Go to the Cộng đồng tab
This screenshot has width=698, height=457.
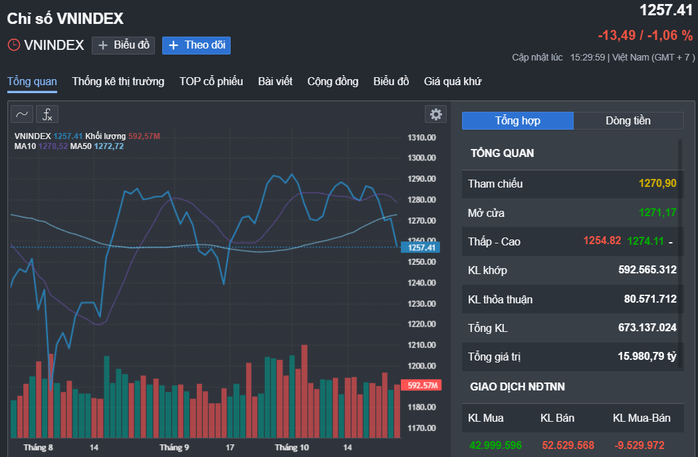(x=333, y=81)
